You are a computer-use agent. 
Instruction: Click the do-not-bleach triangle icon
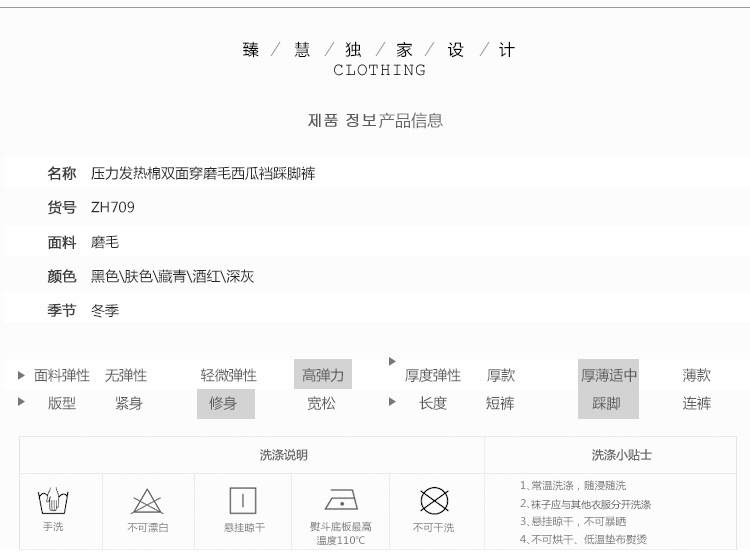click(x=147, y=501)
